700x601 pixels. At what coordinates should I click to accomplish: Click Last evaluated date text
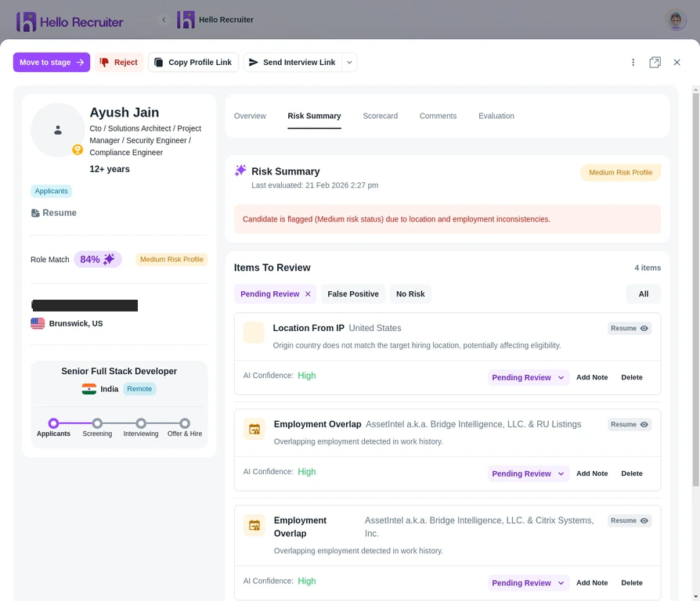point(315,185)
